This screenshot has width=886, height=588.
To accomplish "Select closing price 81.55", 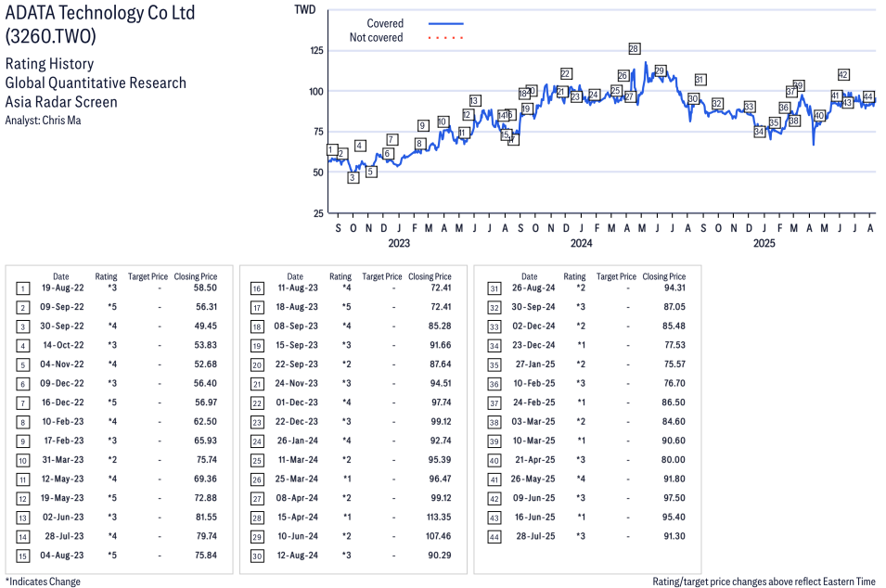I will (206, 517).
